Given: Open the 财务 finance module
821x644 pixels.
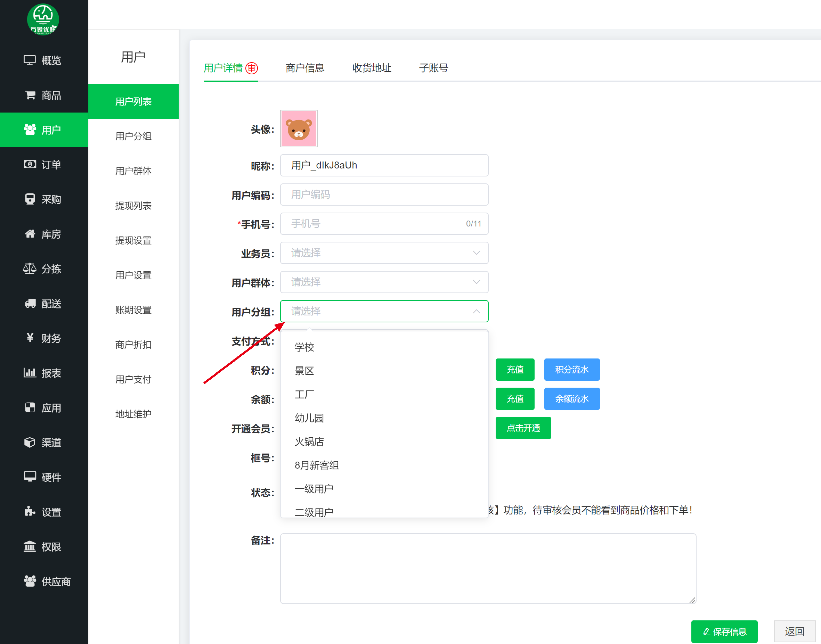Looking at the screenshot, I should [x=44, y=338].
